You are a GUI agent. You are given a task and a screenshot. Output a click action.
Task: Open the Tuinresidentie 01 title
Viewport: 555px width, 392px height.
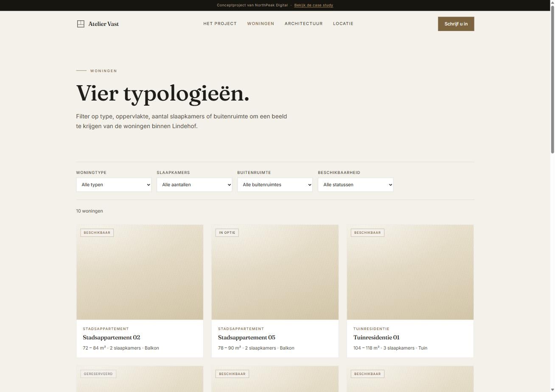(x=376, y=338)
